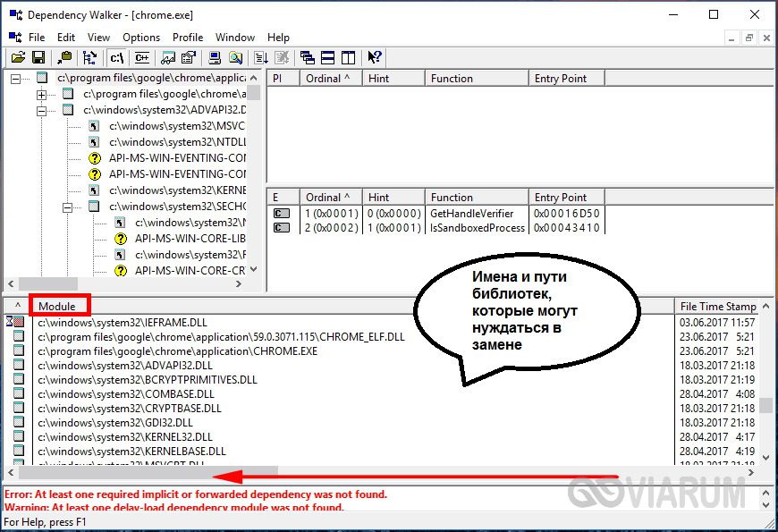
Task: Click the module icon beside COMBASE.DLL
Action: pos(19,393)
